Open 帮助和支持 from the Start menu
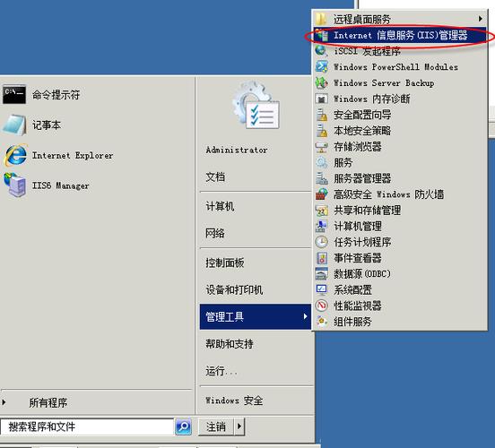Viewport: 495px width, 448px height. 230,343
